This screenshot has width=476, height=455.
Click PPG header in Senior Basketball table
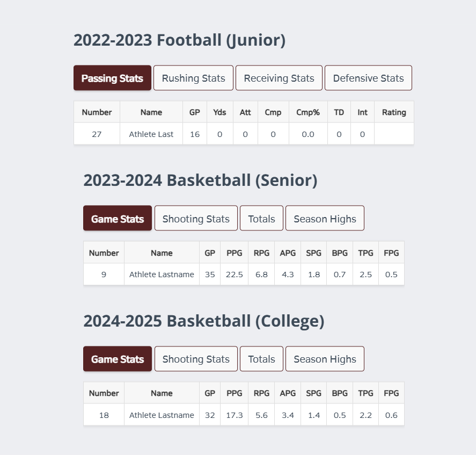tap(235, 252)
